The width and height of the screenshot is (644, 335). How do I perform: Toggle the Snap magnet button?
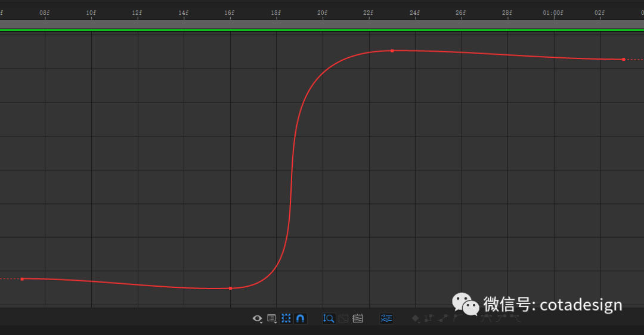300,318
